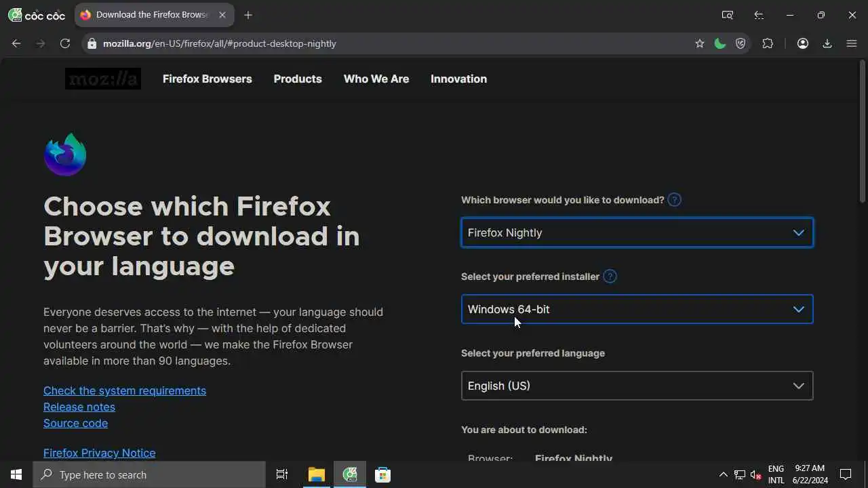The height and width of the screenshot is (488, 868).
Task: Expand the Windows 64-bit installer dropdown
Action: pyautogui.click(x=637, y=309)
